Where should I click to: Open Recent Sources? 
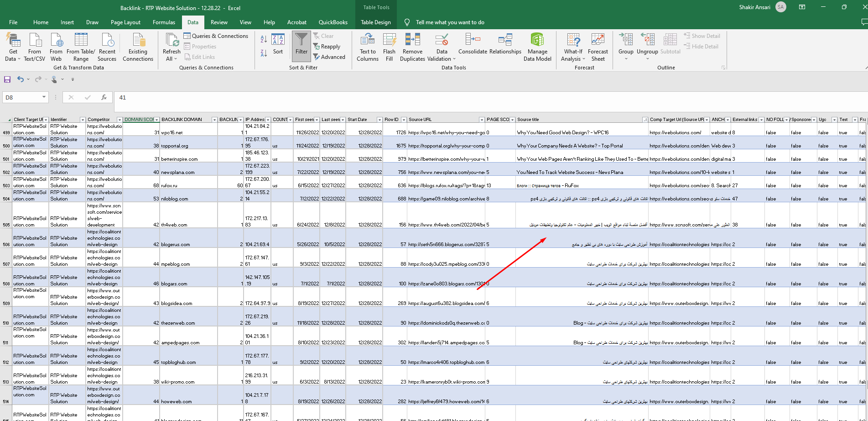point(107,47)
